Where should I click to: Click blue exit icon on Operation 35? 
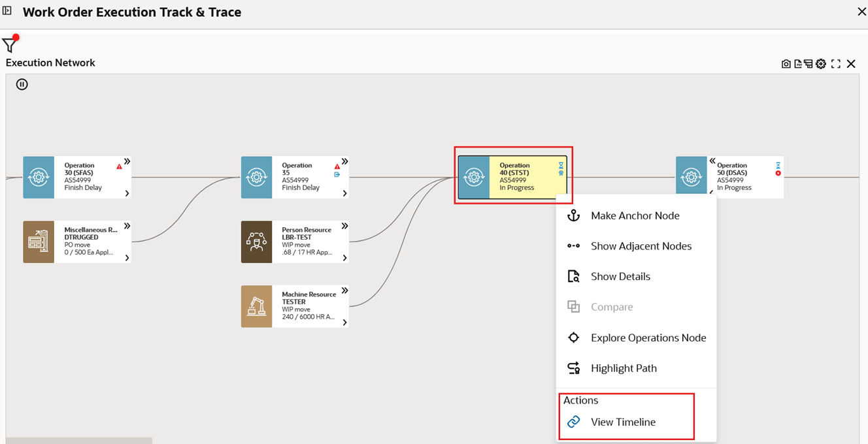(x=337, y=174)
